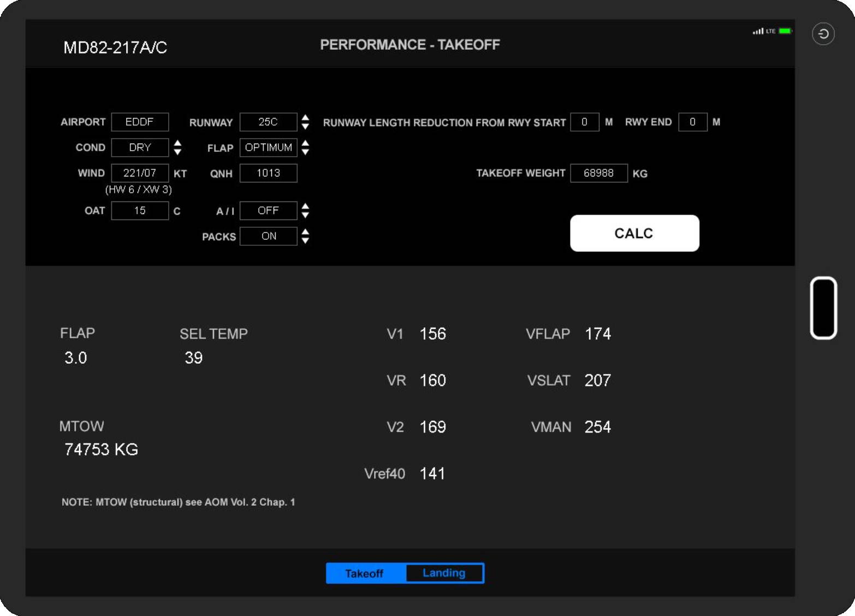Switch to the Landing tab

tap(444, 573)
